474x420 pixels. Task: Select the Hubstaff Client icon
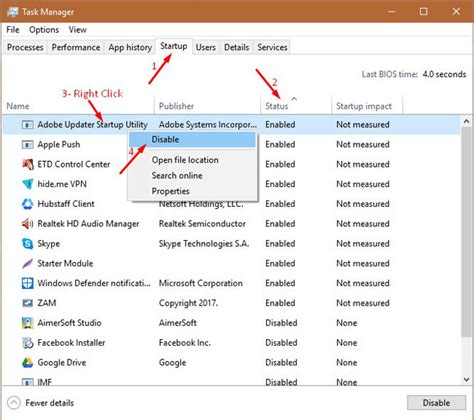point(27,204)
